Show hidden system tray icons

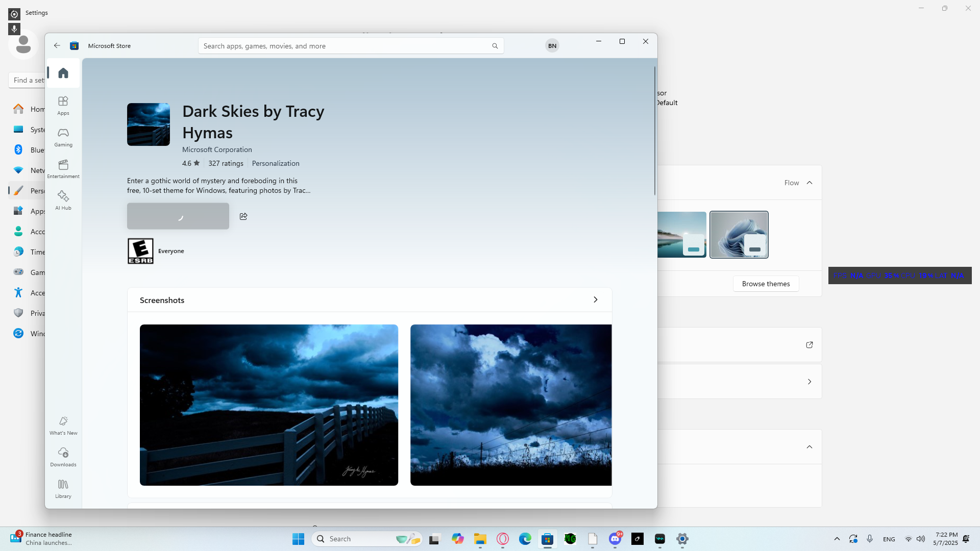click(837, 539)
